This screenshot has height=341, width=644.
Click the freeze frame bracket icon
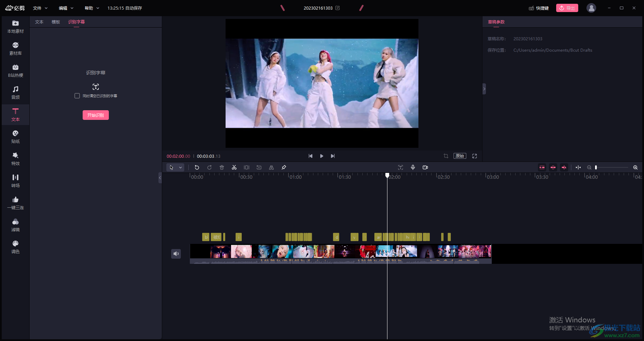click(247, 167)
